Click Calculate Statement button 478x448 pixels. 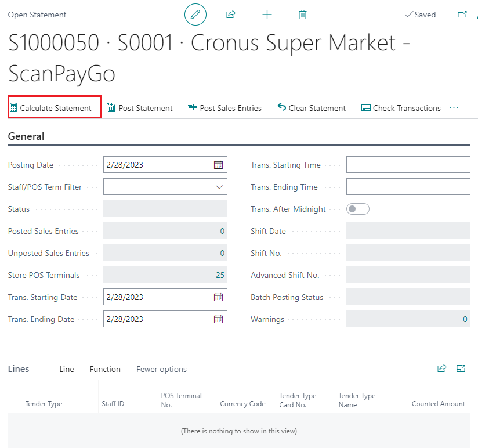[x=55, y=108]
